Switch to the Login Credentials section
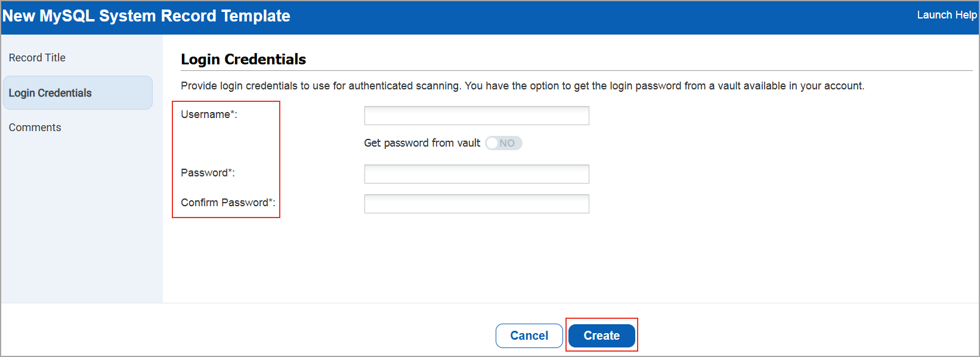This screenshot has height=357, width=980. pos(50,92)
